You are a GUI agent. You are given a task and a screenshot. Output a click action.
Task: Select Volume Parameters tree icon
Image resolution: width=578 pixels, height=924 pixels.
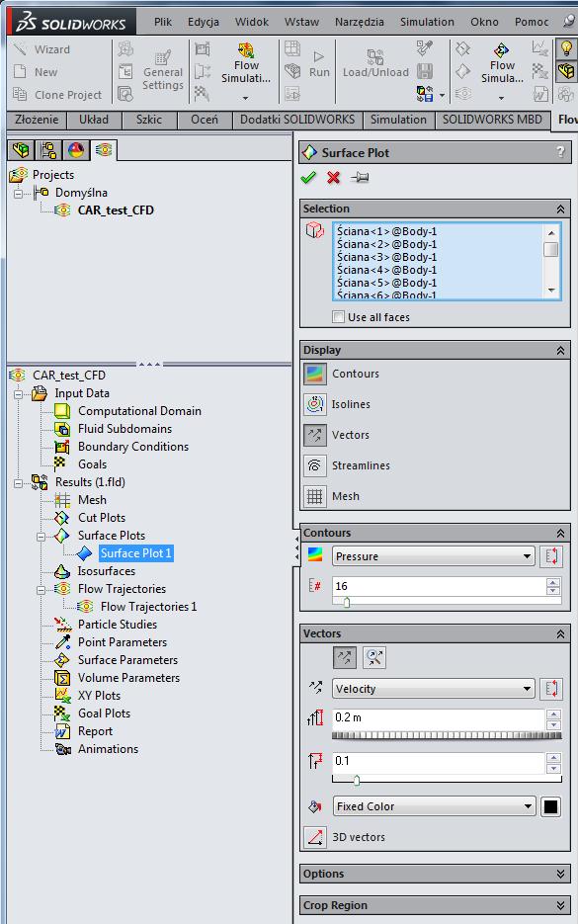[x=62, y=678]
